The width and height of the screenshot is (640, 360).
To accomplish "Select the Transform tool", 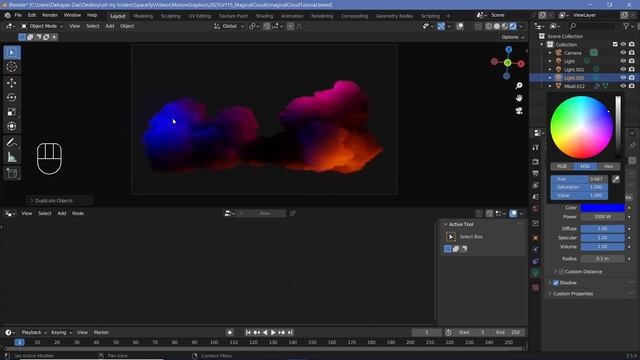I will pos(12,126).
